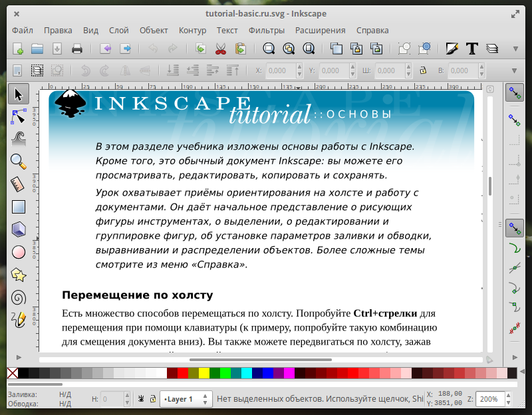Zoom to fit selection icon
The height and width of the screenshot is (415, 532).
point(269,49)
